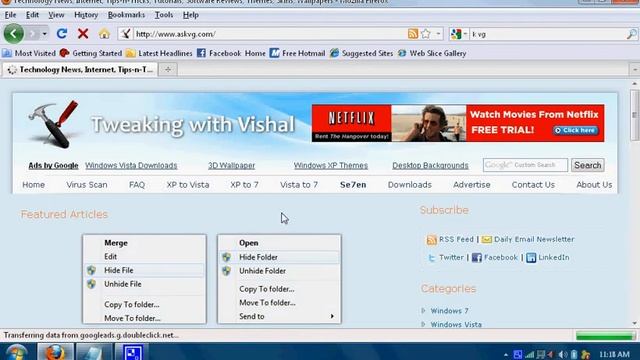Open the address bar history dropdown arrow

[438, 34]
